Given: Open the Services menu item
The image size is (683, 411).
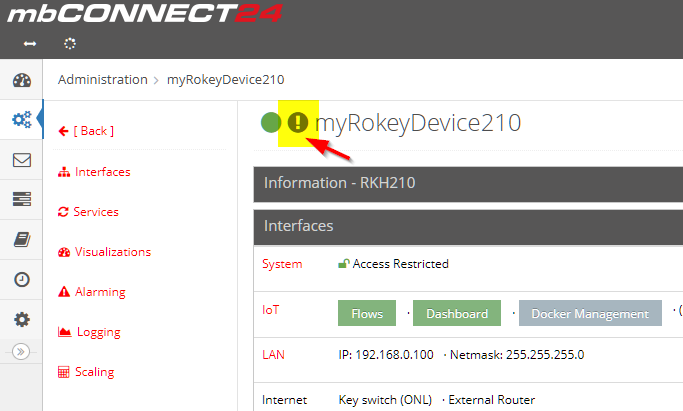Looking at the screenshot, I should pyautogui.click(x=88, y=212).
